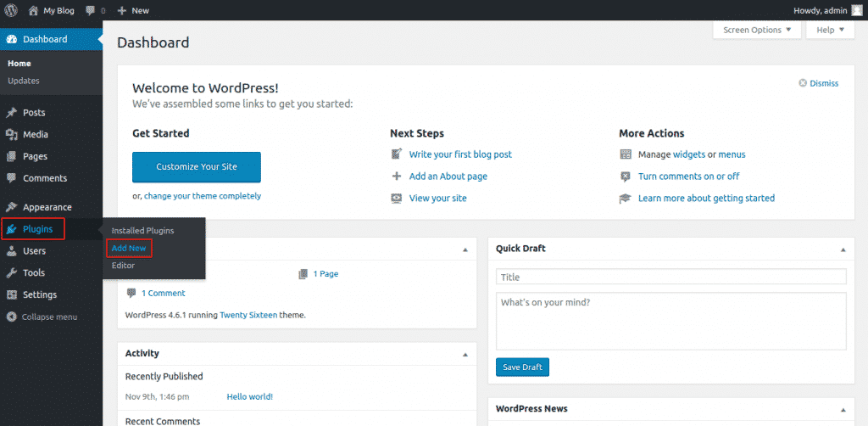Dismiss the Welcome to WordPress panel
Screen dimensions: 868x426
pos(819,83)
